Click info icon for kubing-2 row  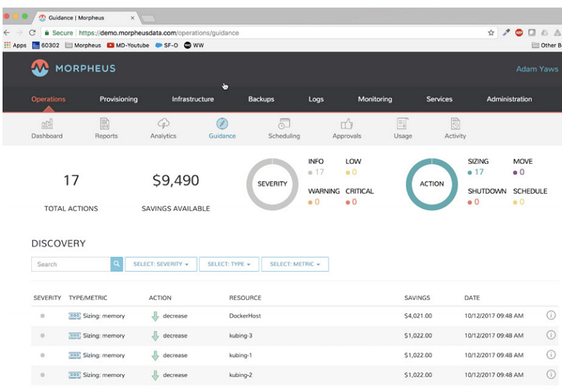pyautogui.click(x=551, y=375)
